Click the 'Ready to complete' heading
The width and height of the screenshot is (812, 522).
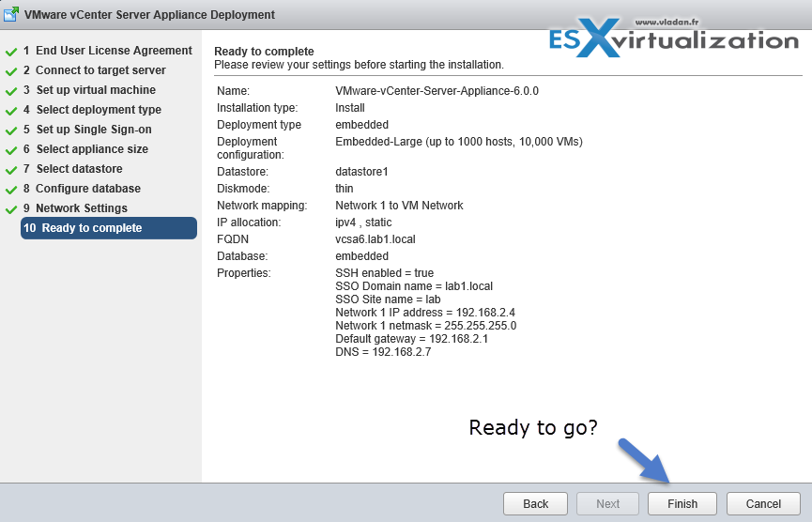coord(264,52)
